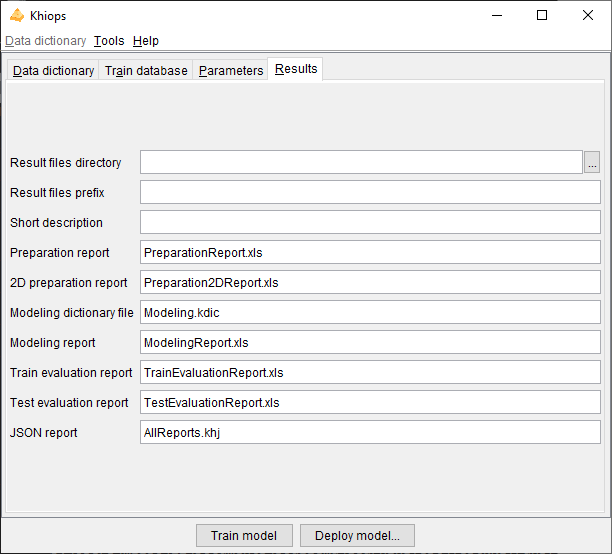Click the Deploy model... button
The image size is (612, 554).
point(357,535)
